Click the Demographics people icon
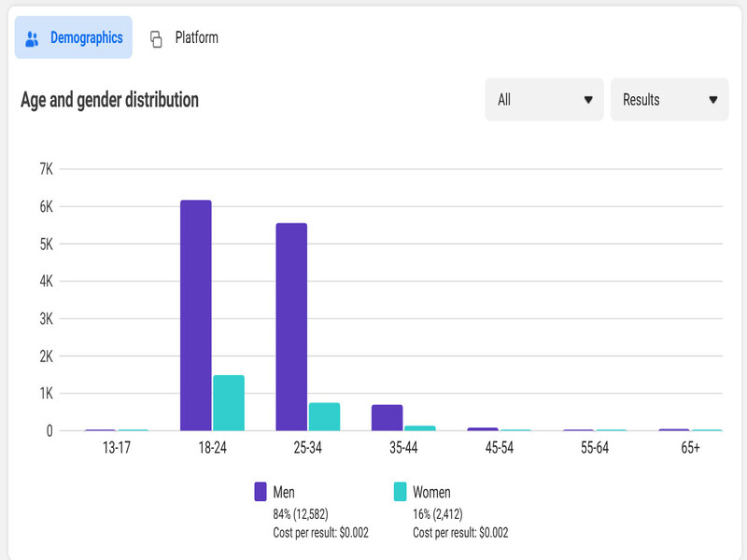747x560 pixels. [33, 38]
